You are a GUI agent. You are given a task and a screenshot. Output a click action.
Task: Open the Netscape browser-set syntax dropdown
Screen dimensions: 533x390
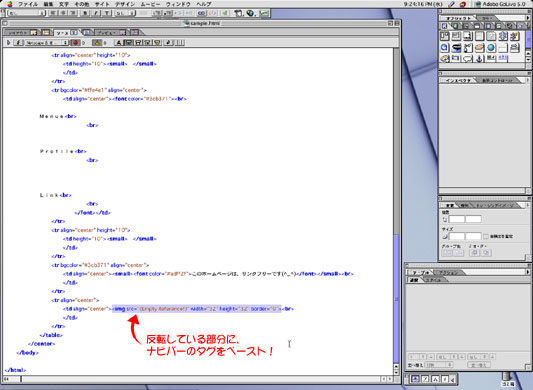47,43
